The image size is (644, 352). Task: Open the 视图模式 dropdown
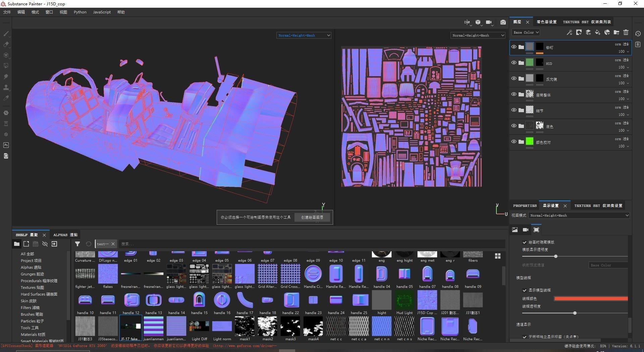[579, 215]
